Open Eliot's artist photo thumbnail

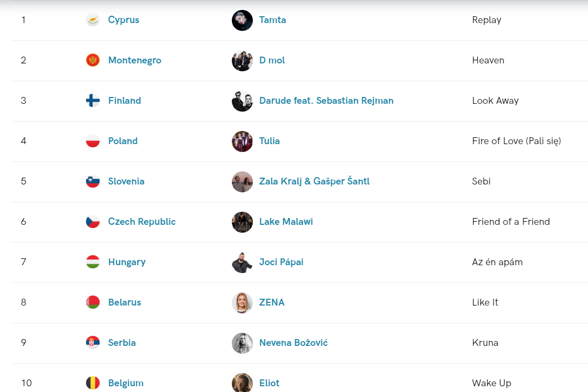pos(242,383)
